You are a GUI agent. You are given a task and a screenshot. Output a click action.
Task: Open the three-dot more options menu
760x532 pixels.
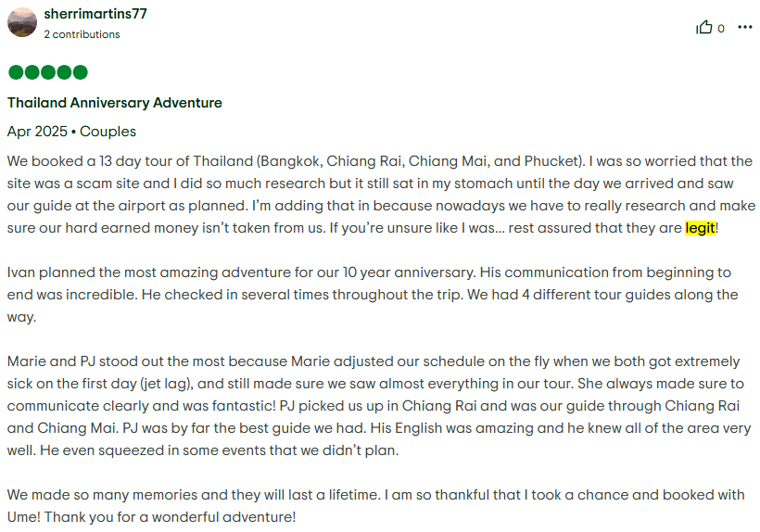745,28
